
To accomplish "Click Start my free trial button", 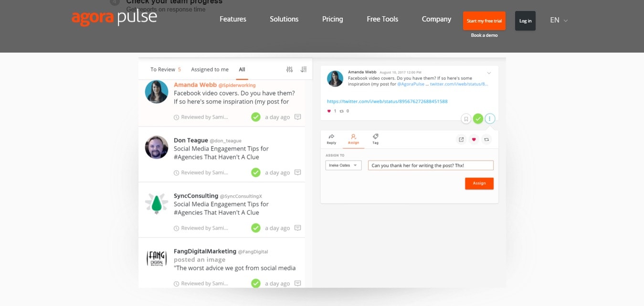I will (x=484, y=21).
